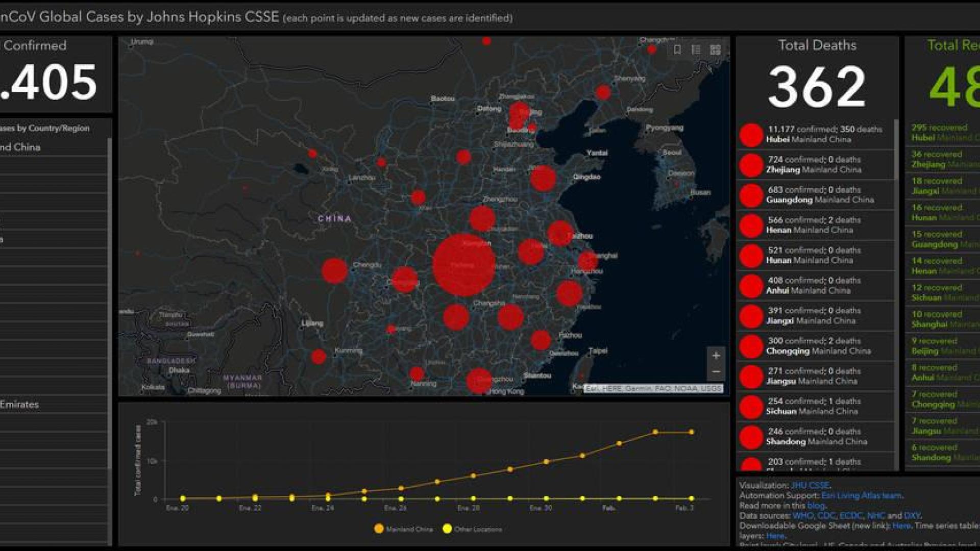Select the largest red outbreak circle on map

pyautogui.click(x=463, y=265)
